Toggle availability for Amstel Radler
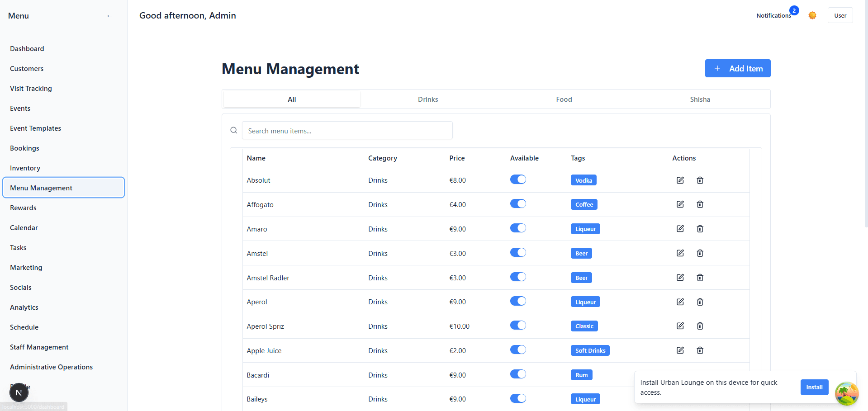This screenshot has width=868, height=411. (518, 277)
